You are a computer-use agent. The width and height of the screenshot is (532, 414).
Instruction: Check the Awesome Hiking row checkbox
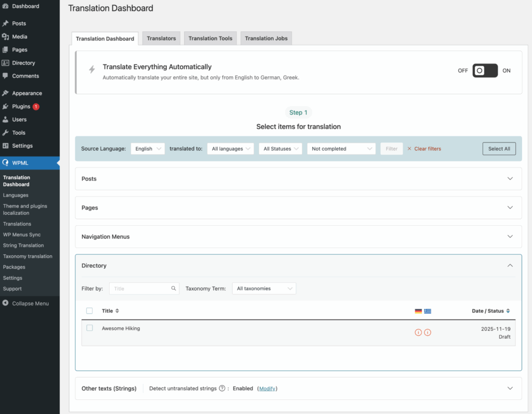[89, 328]
